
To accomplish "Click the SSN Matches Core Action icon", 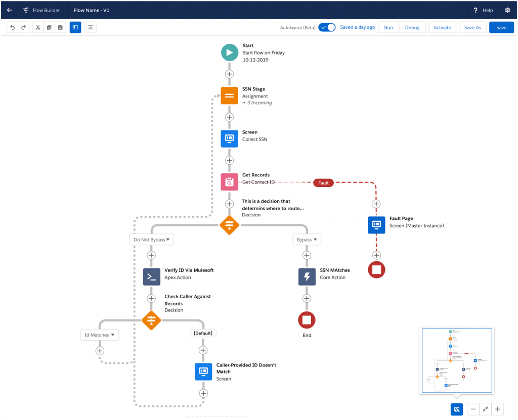I will click(307, 276).
